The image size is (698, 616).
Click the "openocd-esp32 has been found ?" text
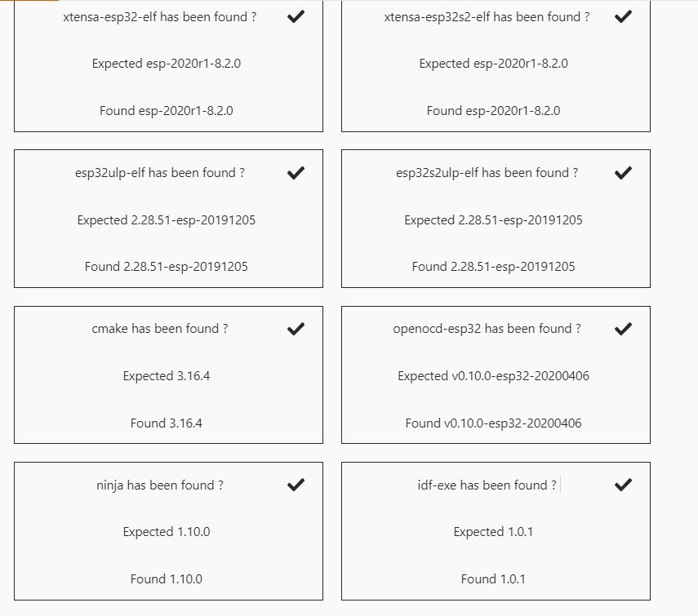tap(487, 329)
